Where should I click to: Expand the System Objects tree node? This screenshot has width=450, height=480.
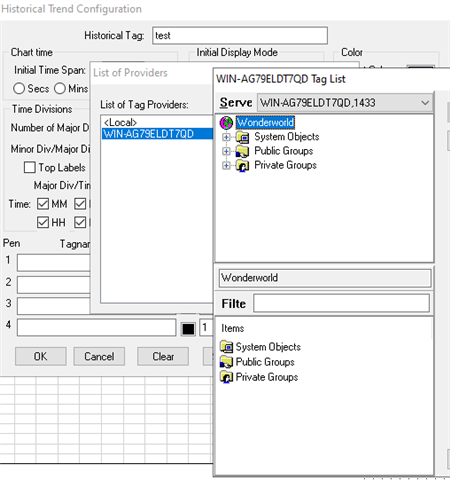(x=226, y=137)
